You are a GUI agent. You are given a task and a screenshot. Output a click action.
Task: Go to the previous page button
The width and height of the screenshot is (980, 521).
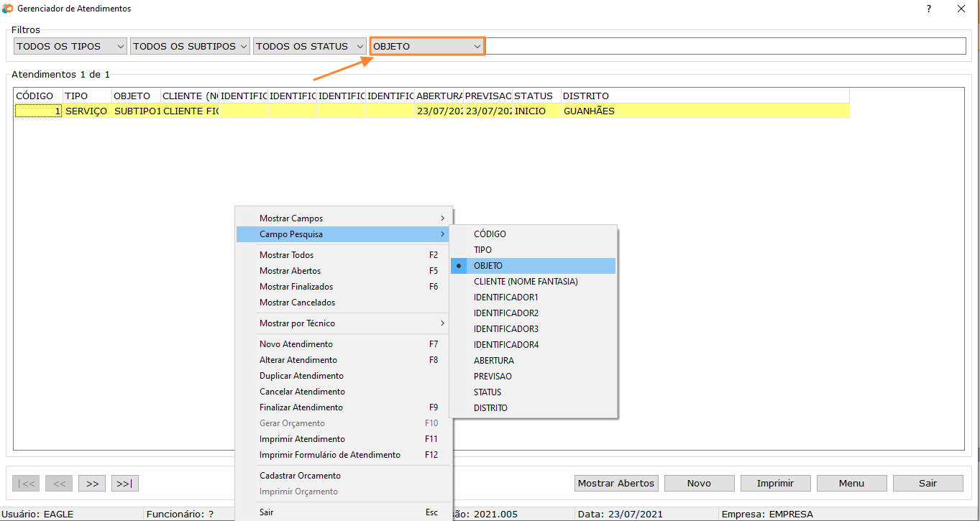(60, 484)
